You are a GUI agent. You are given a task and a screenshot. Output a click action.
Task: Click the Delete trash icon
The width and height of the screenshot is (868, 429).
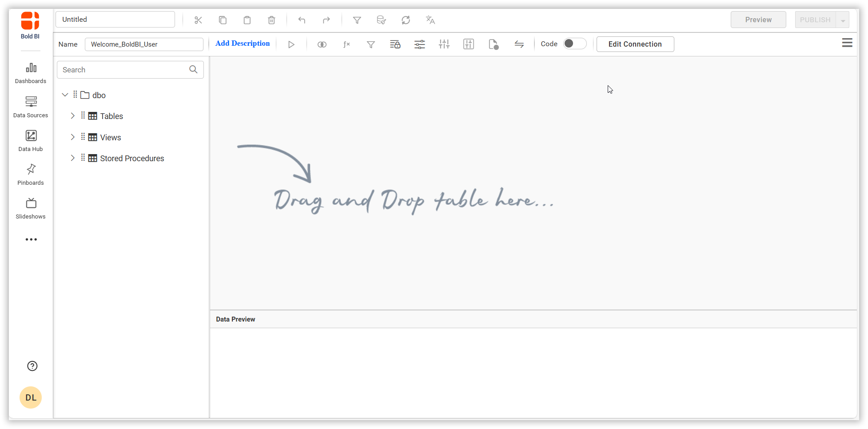(x=271, y=20)
